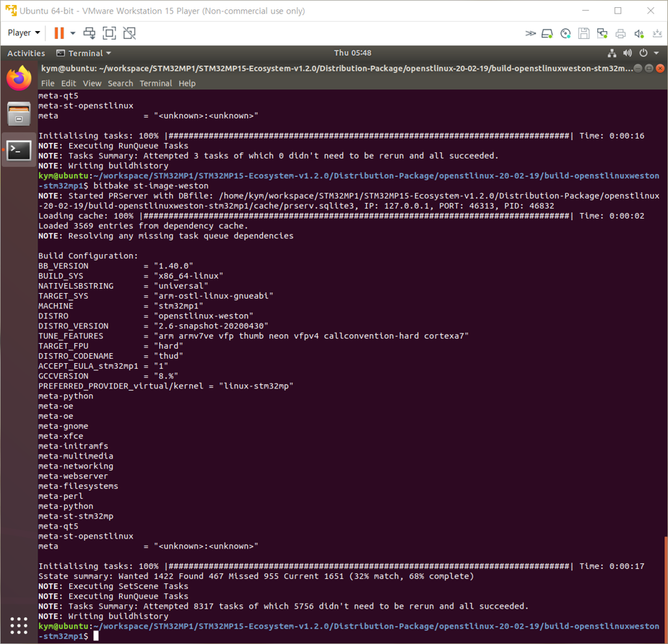Open the terminal Search menu
The width and height of the screenshot is (668, 644).
(120, 84)
